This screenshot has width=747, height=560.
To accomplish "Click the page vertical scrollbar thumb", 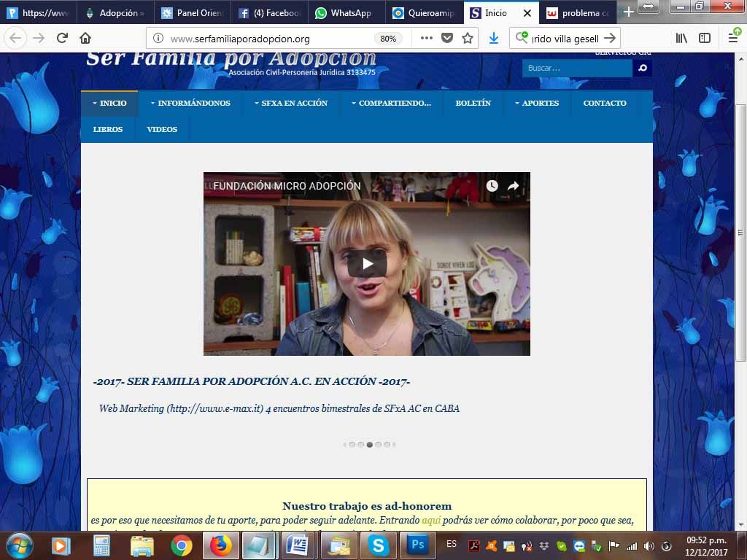I will pos(740,233).
